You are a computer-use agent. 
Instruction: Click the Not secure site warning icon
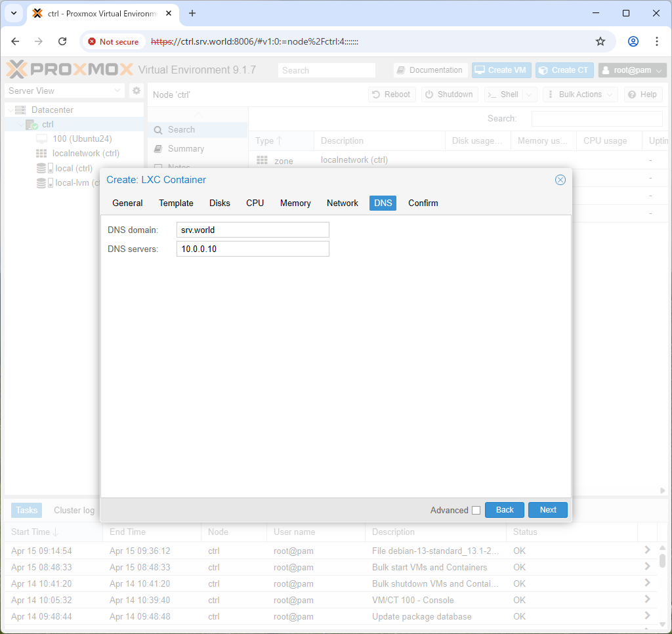point(92,41)
